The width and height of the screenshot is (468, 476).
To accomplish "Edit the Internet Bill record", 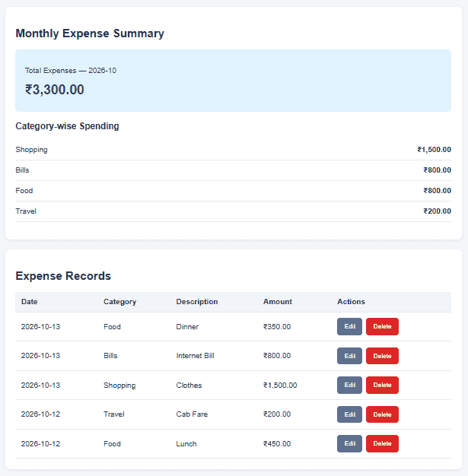I will [x=349, y=356].
